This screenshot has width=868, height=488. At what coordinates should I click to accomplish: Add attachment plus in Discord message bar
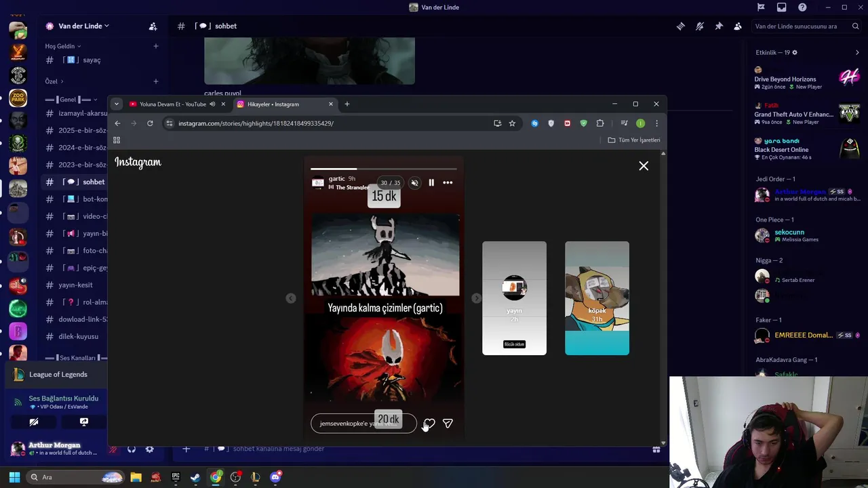tap(186, 449)
